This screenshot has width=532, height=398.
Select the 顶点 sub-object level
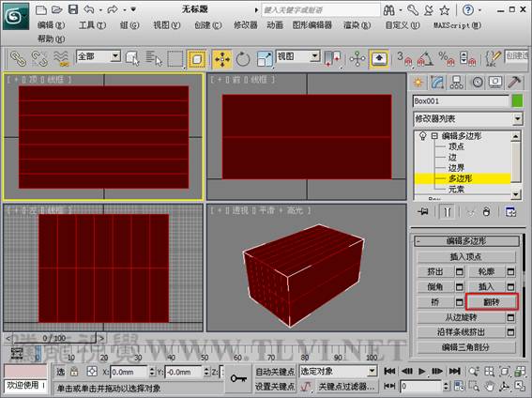(456, 146)
